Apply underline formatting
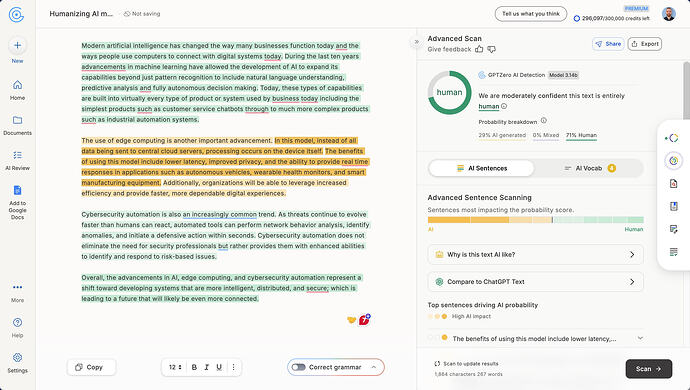The image size is (690, 390). click(219, 367)
